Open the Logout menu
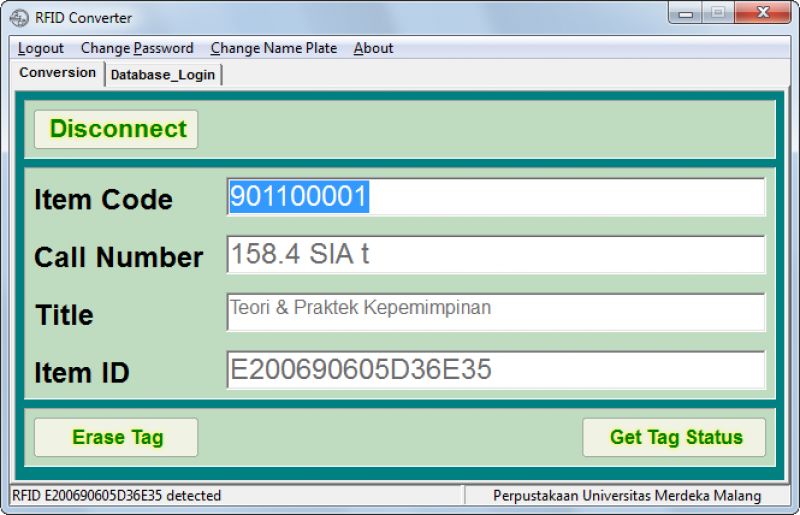800x515 pixels. coord(40,48)
